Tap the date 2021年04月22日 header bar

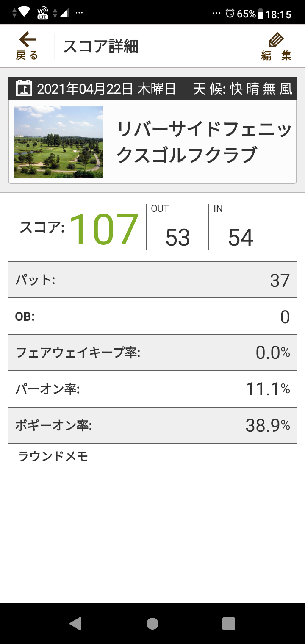(152, 89)
